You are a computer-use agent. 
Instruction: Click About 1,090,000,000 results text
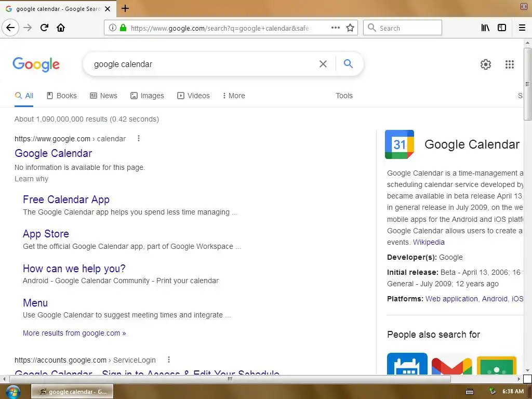coord(87,119)
